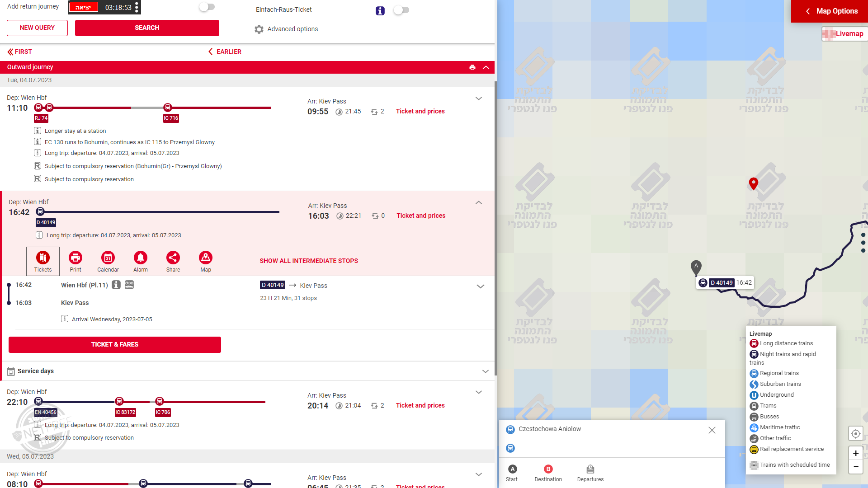Open the Tickets icon for the 16:42 journey
868x488 pixels.
pos(43,261)
